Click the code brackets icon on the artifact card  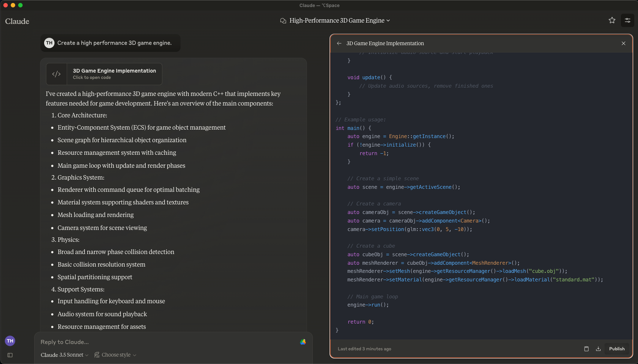click(57, 74)
